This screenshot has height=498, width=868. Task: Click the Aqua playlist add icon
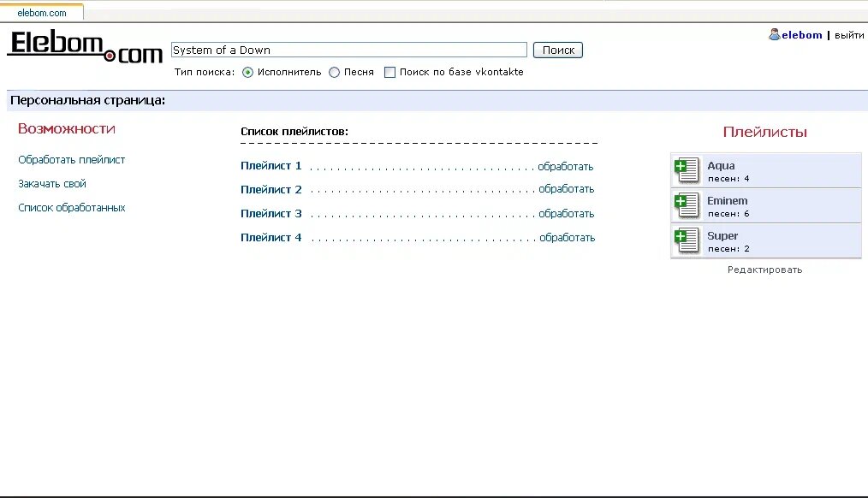pyautogui.click(x=687, y=170)
